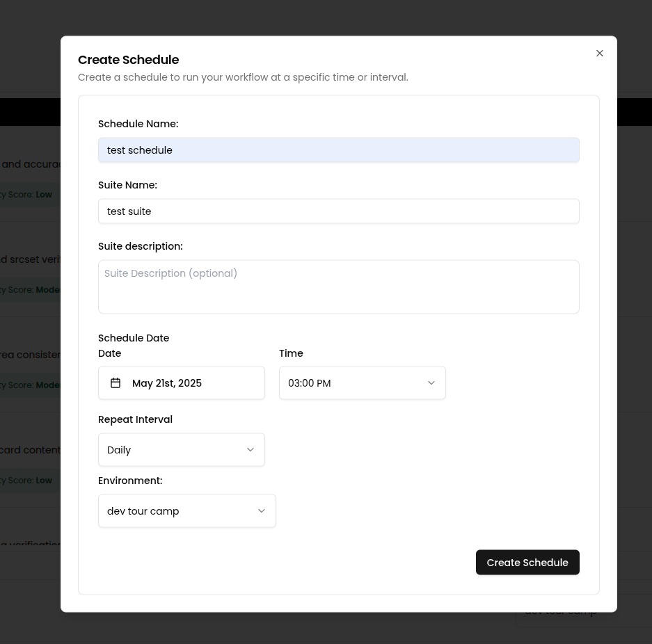652x644 pixels.
Task: Focus the Schedule Name field containing test schedule
Action: pyautogui.click(x=339, y=150)
